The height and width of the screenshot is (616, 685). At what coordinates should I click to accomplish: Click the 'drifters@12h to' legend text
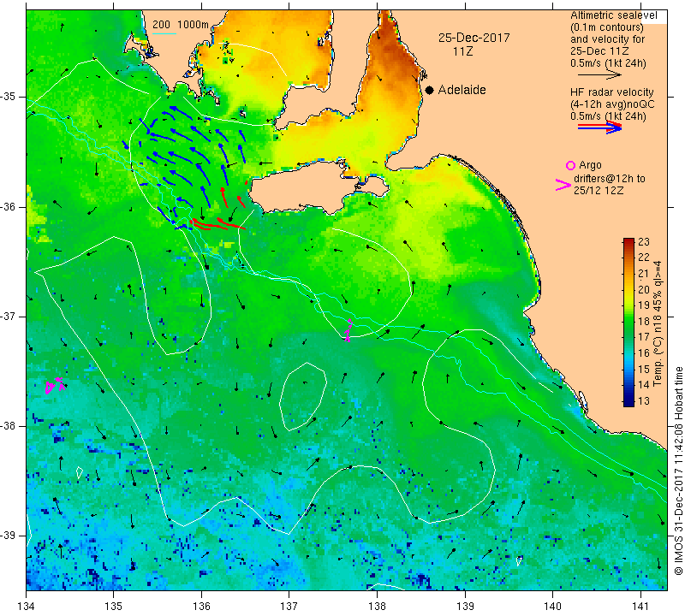tap(609, 179)
